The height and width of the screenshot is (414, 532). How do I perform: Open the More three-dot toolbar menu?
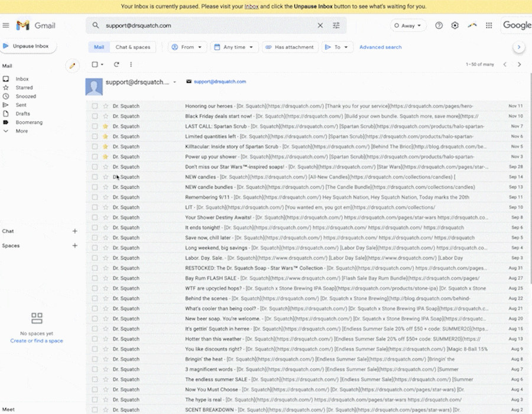point(131,64)
